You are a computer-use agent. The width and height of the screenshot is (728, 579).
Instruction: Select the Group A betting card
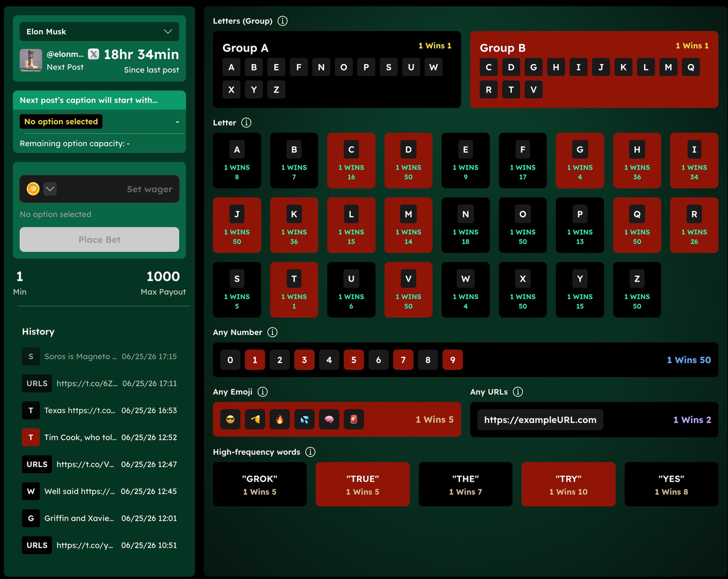pyautogui.click(x=337, y=70)
